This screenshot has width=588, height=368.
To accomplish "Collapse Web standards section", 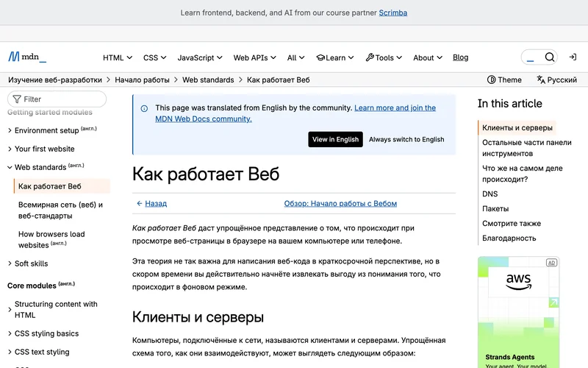I will 46,167.
